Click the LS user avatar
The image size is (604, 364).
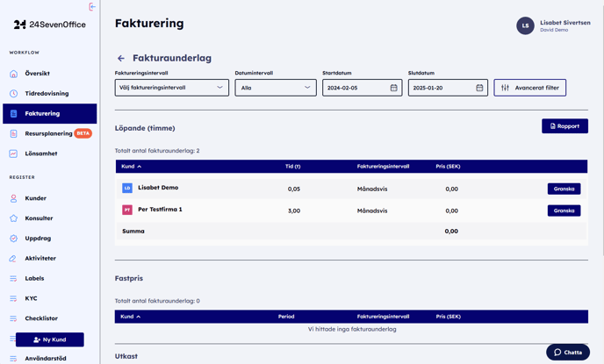[x=525, y=26]
